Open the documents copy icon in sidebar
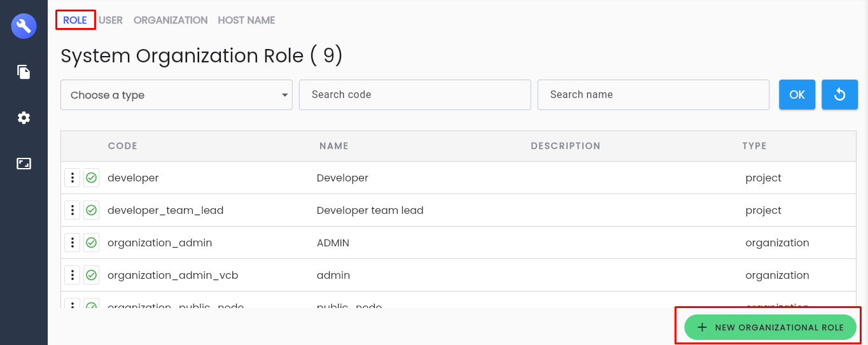 pyautogui.click(x=24, y=72)
